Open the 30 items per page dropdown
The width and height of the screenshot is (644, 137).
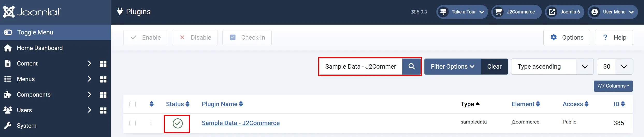tap(615, 67)
